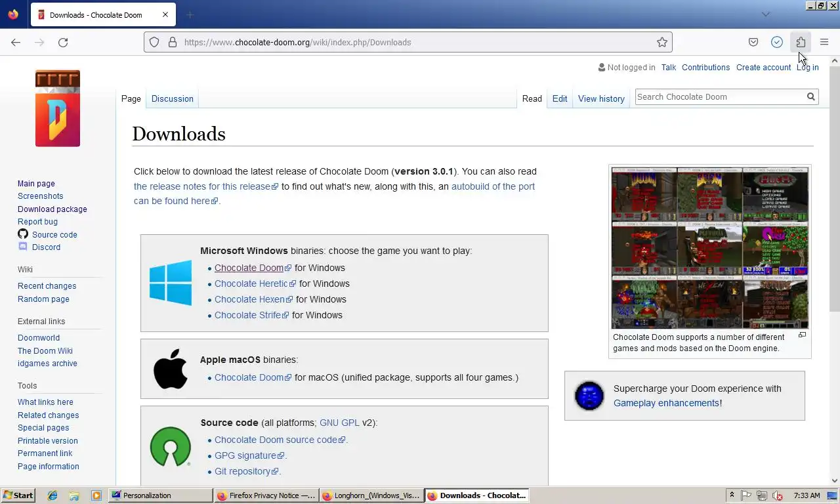Open the View history tab

click(x=601, y=98)
